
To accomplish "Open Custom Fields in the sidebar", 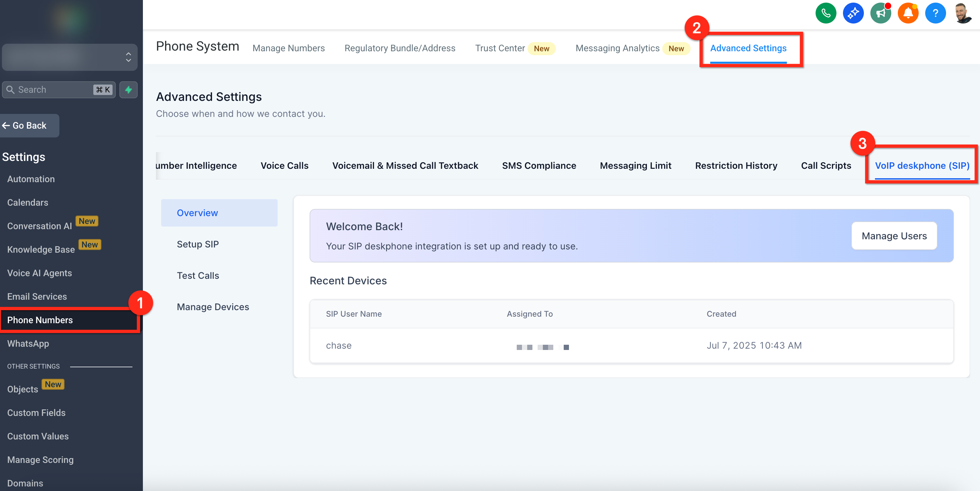I will 36,413.
